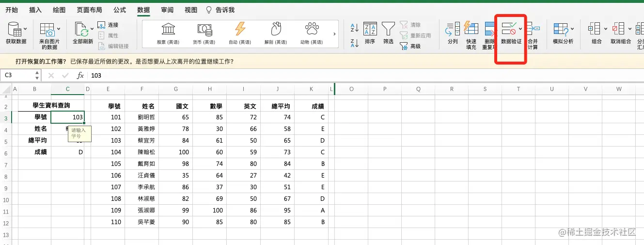The width and height of the screenshot is (644, 245).
Task: Click the confirm checkmark formula bar icon
Action: 65,75
